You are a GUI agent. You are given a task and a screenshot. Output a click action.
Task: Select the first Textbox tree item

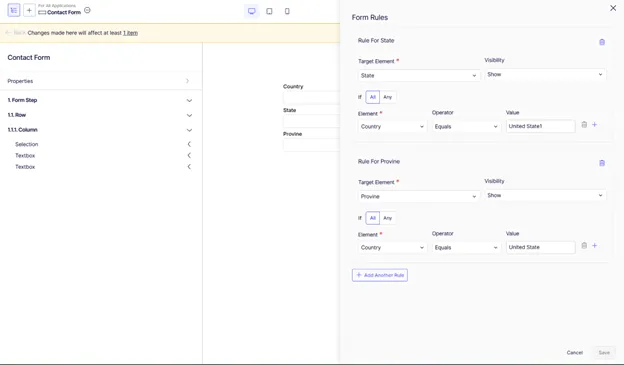[x=25, y=156]
